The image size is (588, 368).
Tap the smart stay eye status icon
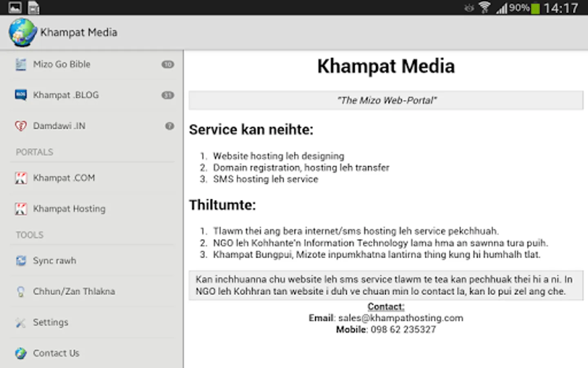tap(469, 8)
